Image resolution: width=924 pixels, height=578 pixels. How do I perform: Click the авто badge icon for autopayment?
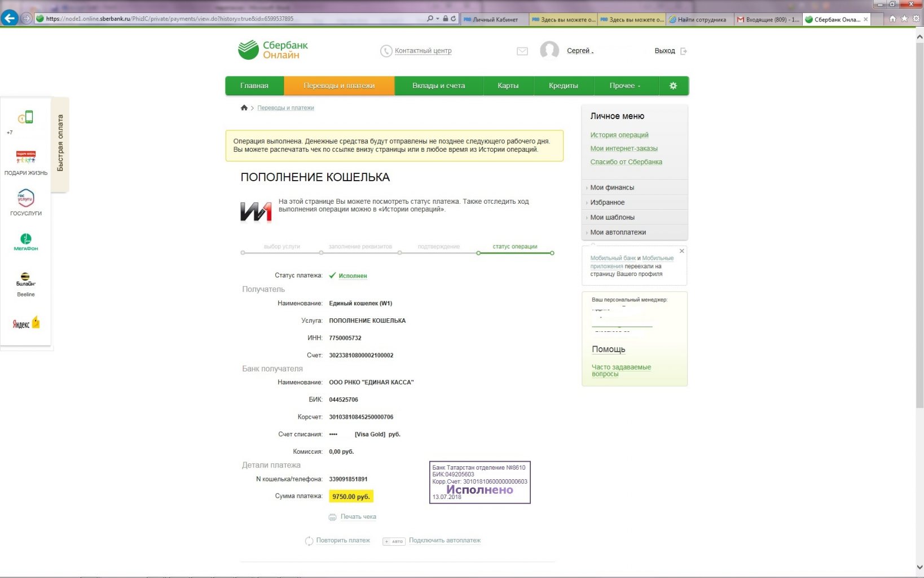[x=394, y=541]
